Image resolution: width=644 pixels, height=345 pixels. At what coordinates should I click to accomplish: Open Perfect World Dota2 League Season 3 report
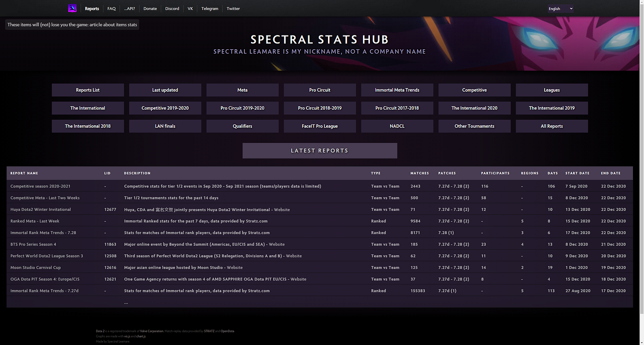click(x=47, y=256)
